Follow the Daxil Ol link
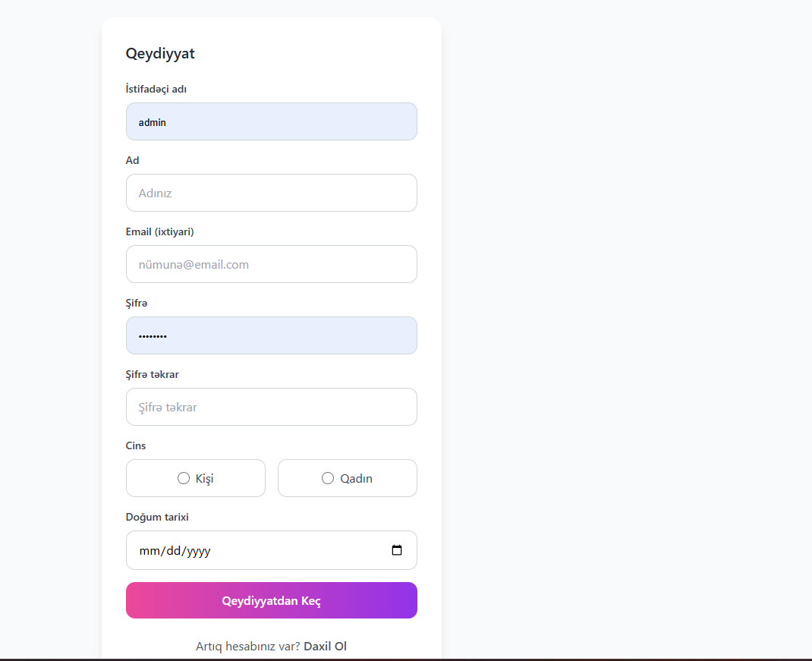812x661 pixels. (325, 647)
